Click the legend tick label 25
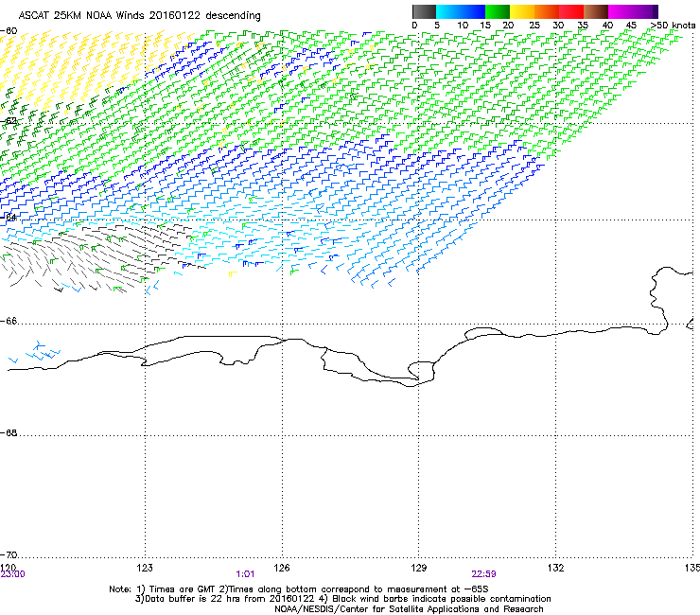 pos(534,26)
